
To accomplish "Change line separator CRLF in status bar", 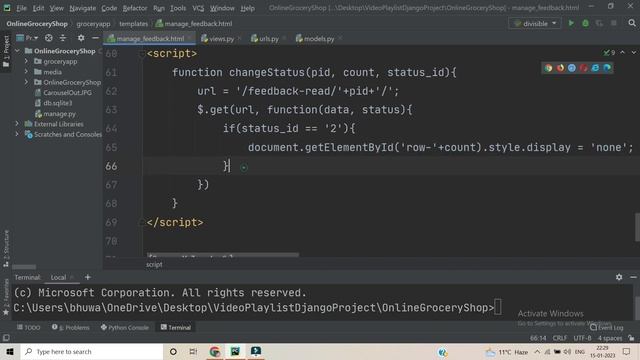I will pos(559,338).
